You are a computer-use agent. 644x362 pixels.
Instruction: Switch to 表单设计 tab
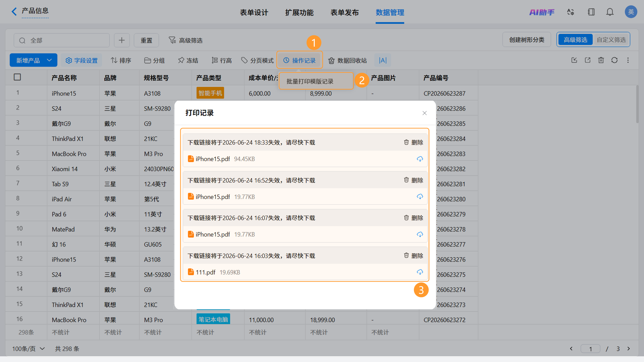click(254, 12)
